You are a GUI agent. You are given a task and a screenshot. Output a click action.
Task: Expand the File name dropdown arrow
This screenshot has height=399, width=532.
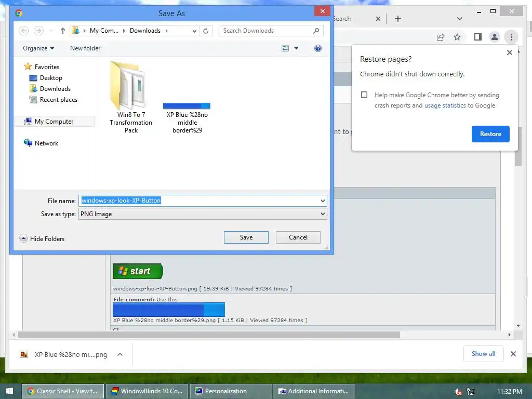pos(323,201)
